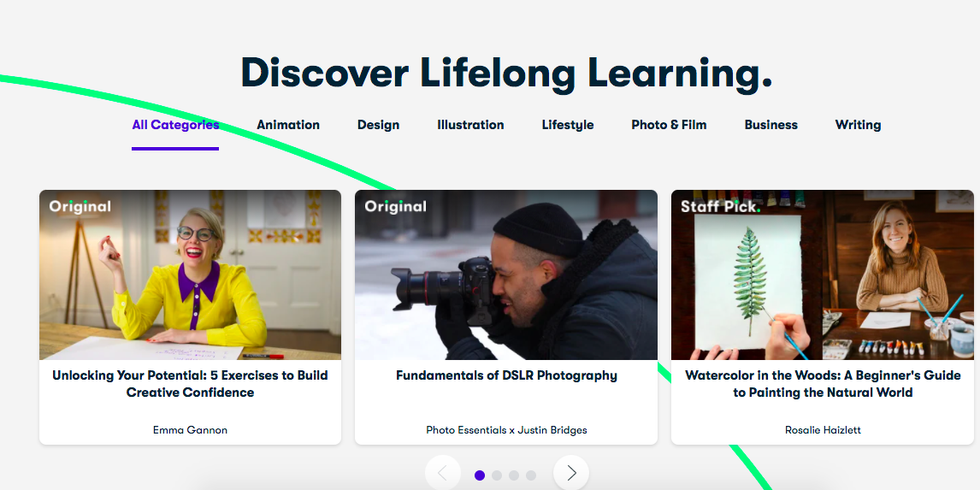Image resolution: width=980 pixels, height=490 pixels.
Task: Open the watercolor fern class thumbnail
Action: [x=822, y=275]
